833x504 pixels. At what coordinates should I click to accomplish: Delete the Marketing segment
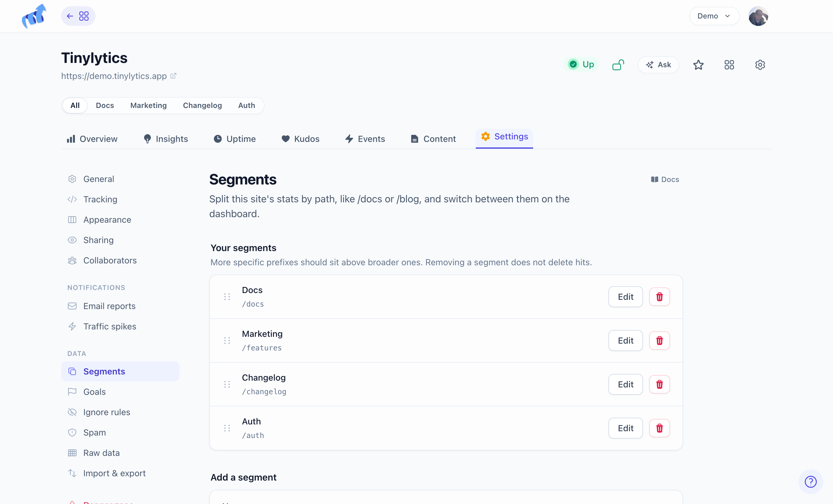point(659,341)
